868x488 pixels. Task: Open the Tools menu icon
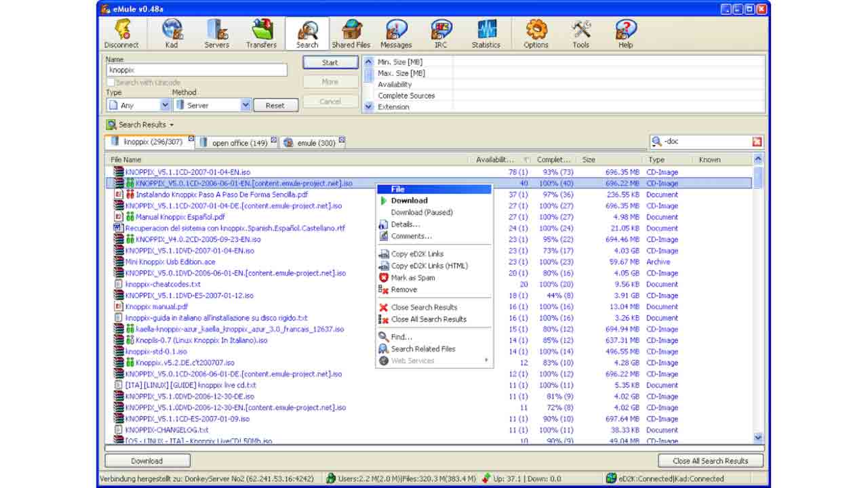(580, 33)
